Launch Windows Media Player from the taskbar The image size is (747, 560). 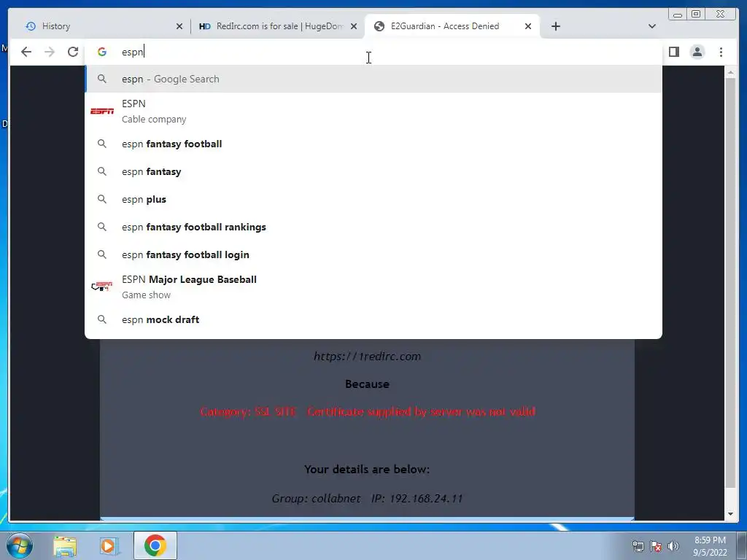[109, 545]
